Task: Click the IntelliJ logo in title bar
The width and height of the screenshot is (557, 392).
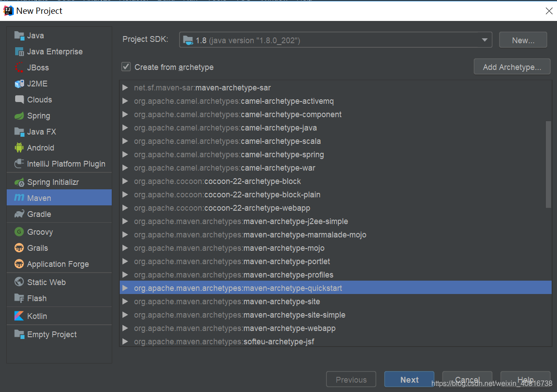Action: pos(8,11)
